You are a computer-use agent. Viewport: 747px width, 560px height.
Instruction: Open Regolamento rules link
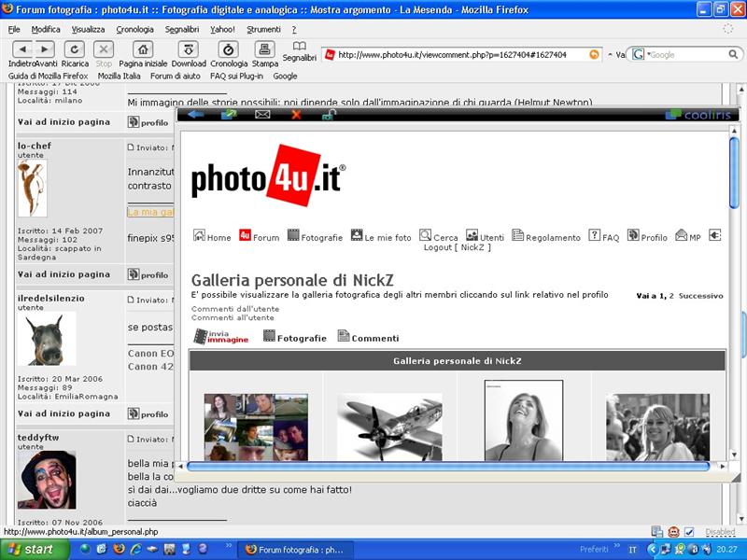point(546,236)
